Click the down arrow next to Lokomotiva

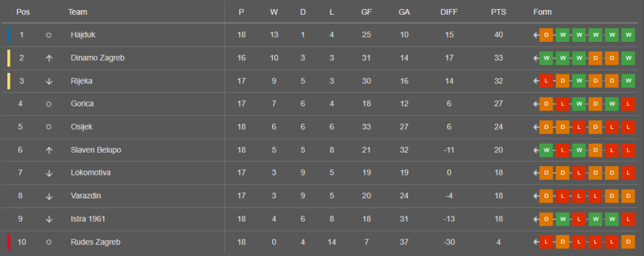pos(49,173)
